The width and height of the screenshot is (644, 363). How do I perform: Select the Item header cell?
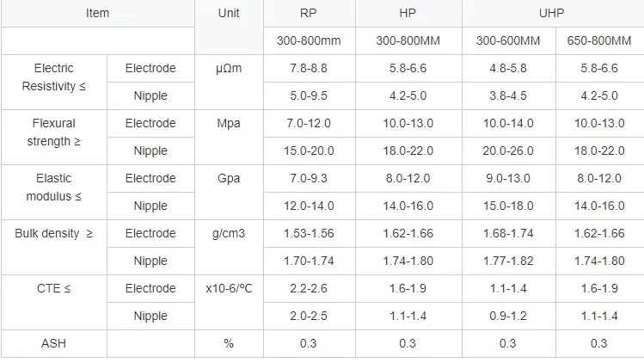pos(97,14)
